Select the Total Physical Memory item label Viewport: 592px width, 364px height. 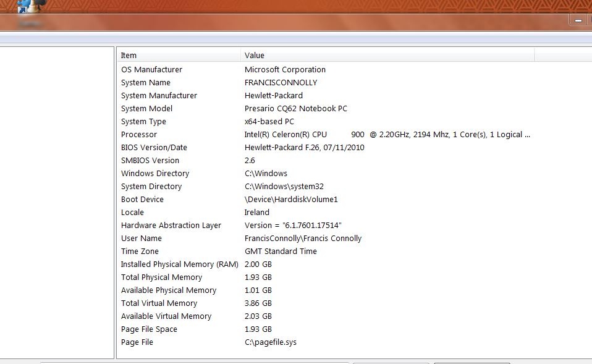[161, 277]
